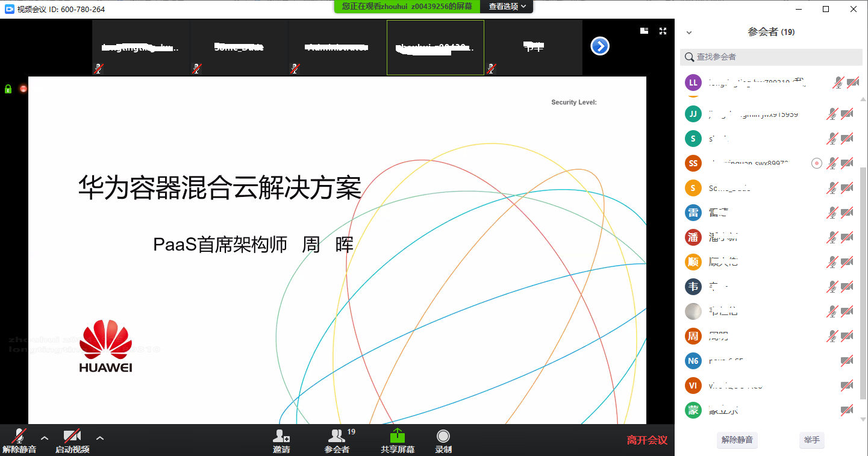Viewport: 868px width, 456px height.
Task: Select the green 蒙 participant avatar
Action: [x=693, y=411]
